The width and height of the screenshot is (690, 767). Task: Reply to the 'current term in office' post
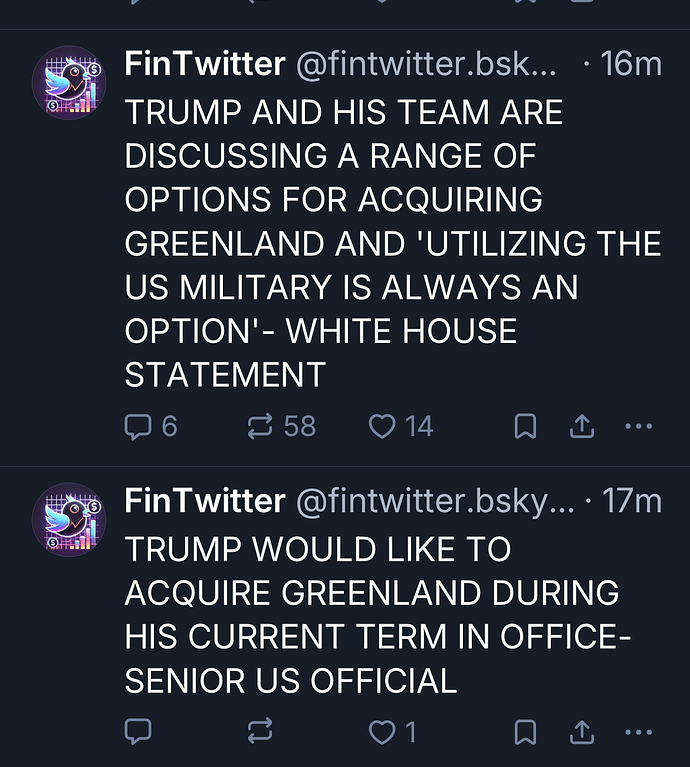click(138, 732)
